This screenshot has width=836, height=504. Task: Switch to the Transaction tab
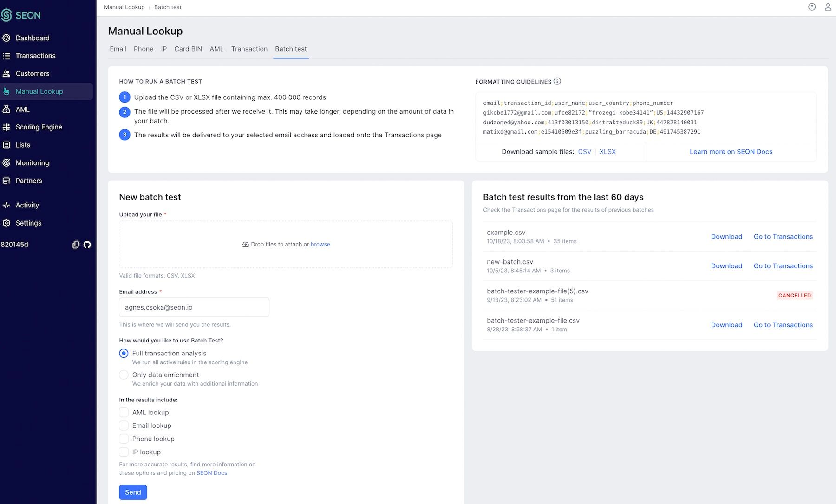point(249,49)
